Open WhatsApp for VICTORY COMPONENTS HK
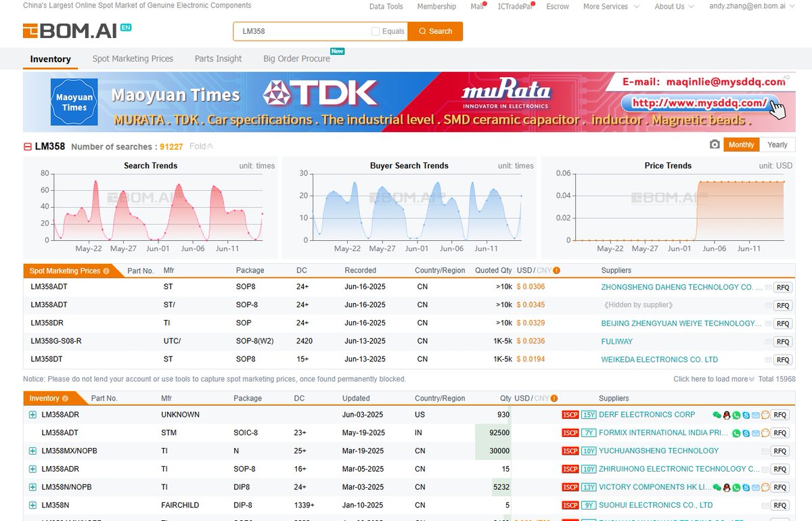Screen dimensions: 812x521 point(736,487)
